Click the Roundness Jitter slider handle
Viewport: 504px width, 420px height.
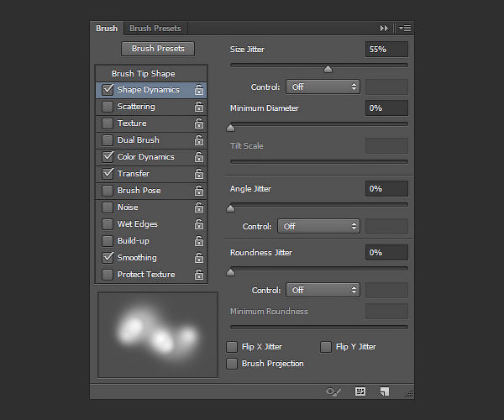(x=230, y=272)
